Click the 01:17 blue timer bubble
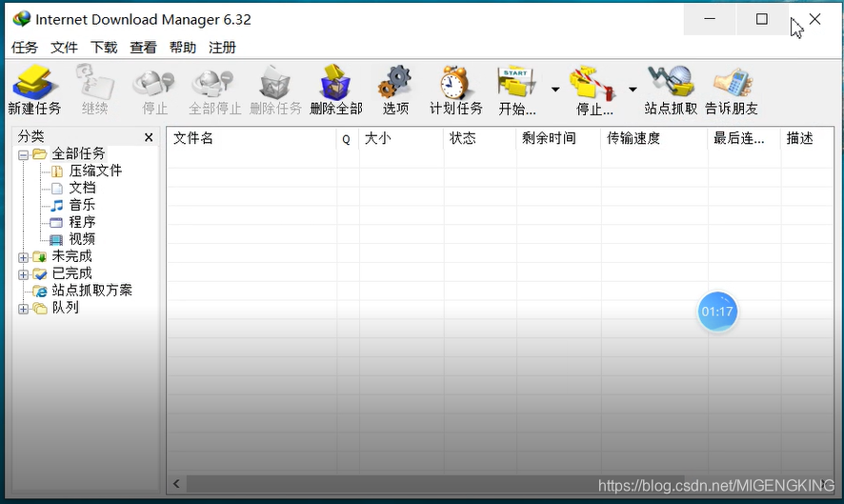Image resolution: width=844 pixels, height=504 pixels. point(717,312)
